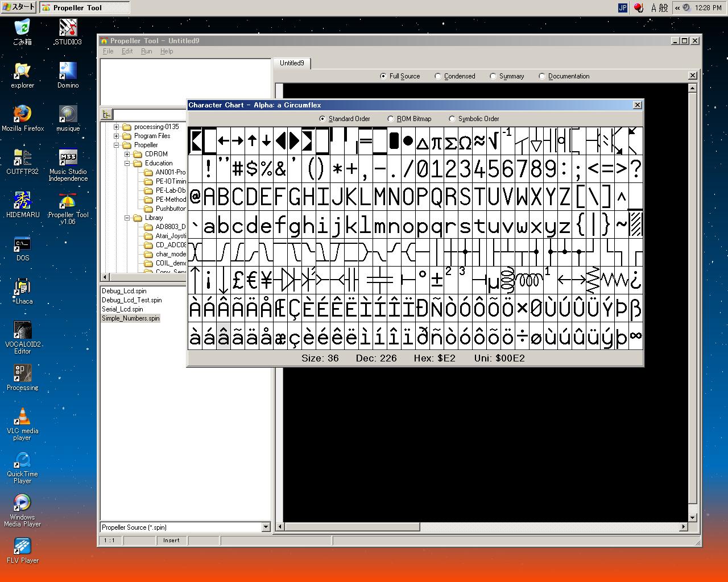Launch the Domino desktop shortcut
The height and width of the screenshot is (582, 728).
pyautogui.click(x=68, y=75)
